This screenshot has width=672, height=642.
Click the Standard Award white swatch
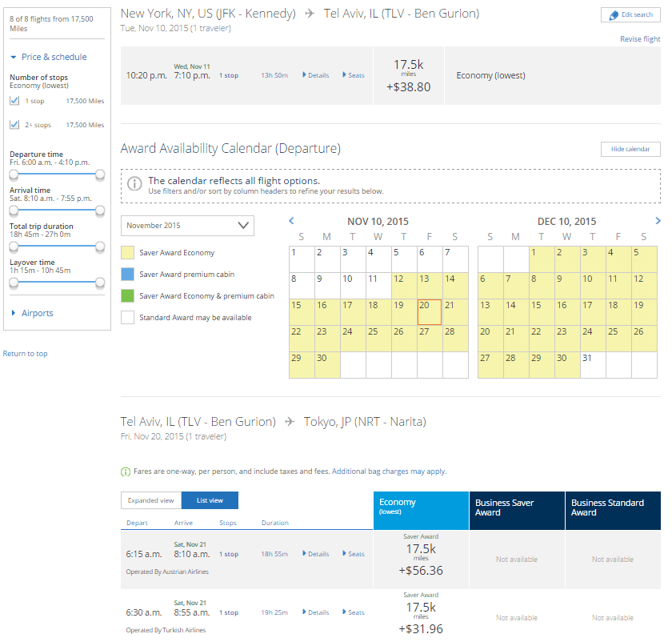pyautogui.click(x=127, y=317)
